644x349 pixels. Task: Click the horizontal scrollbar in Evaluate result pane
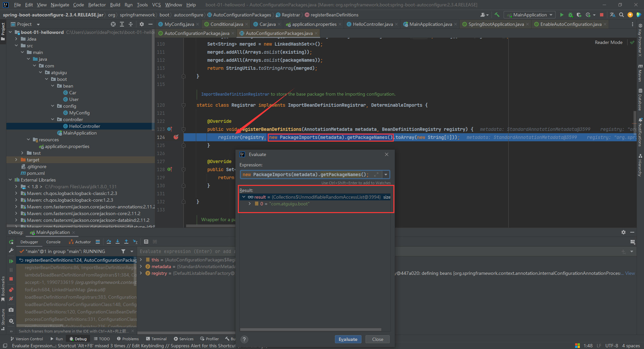coord(311,330)
